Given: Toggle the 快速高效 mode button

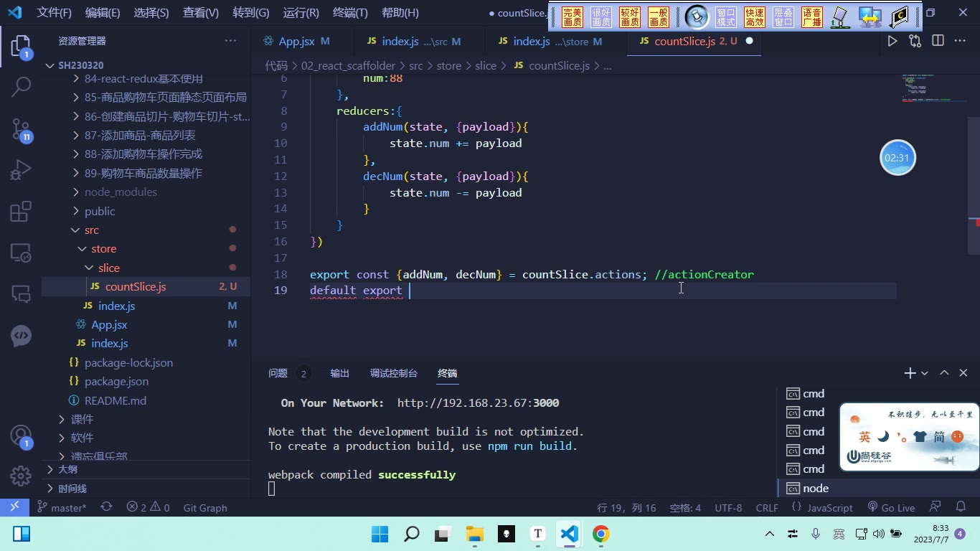Looking at the screenshot, I should pos(755,17).
